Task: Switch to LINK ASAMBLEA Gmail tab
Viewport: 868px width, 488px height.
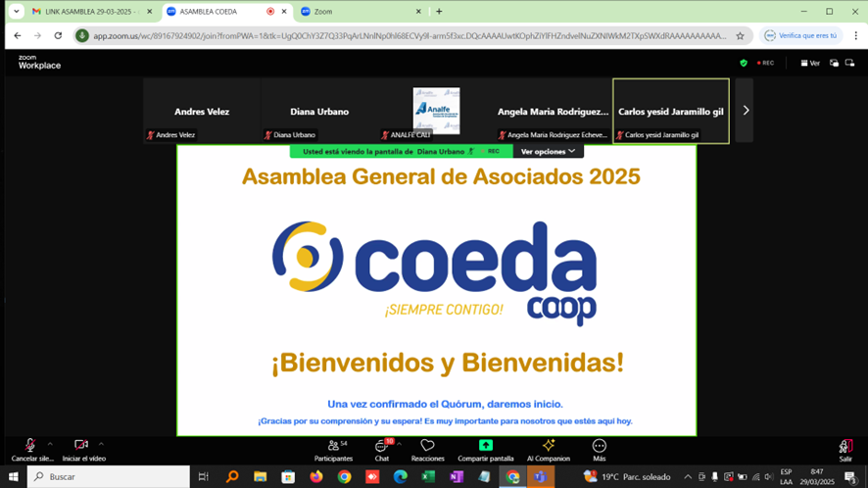Action: click(86, 12)
